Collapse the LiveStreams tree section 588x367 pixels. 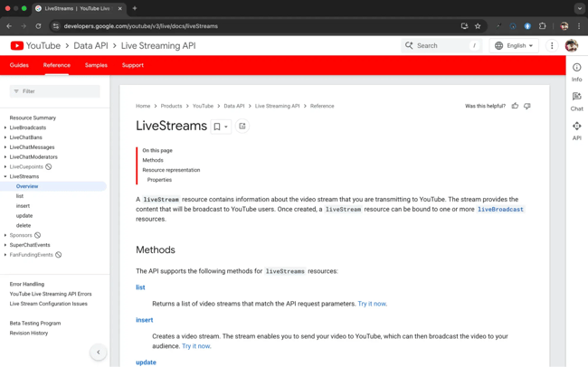[x=5, y=176]
